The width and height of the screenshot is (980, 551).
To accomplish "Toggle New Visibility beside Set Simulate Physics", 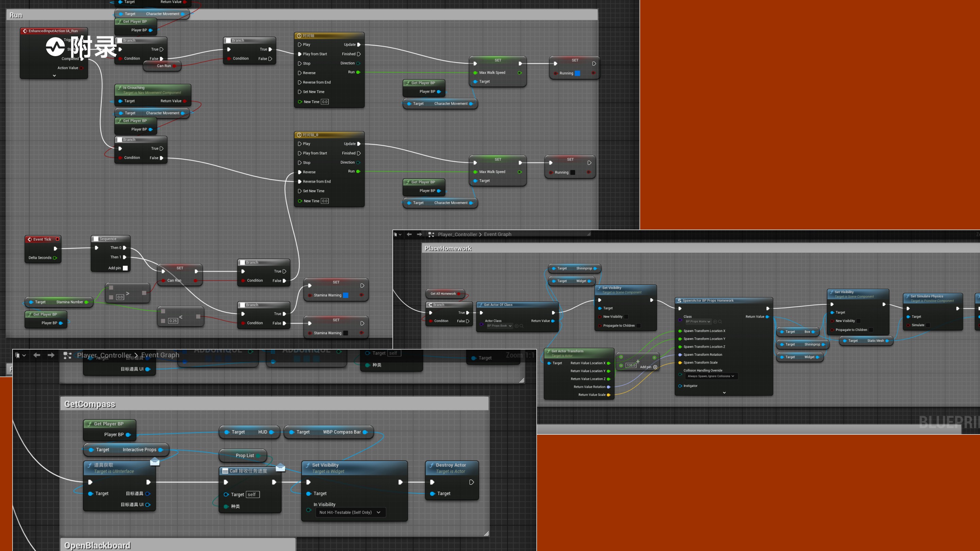I will click(x=858, y=321).
